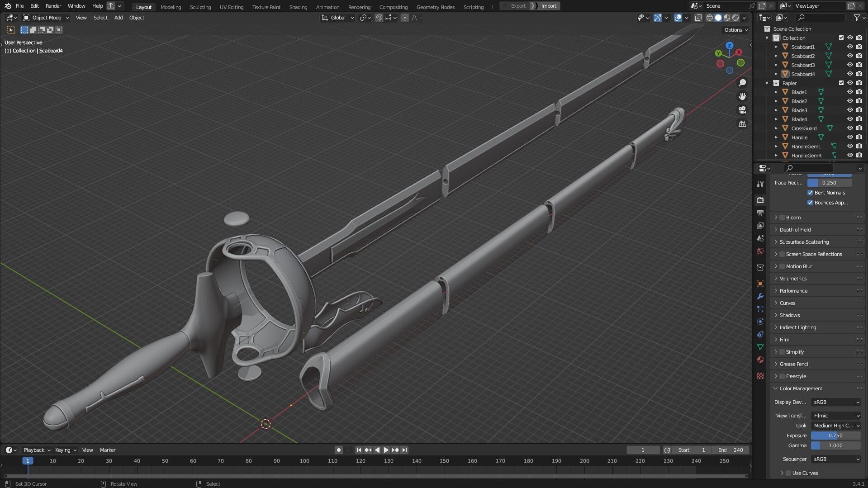868x488 pixels.
Task: Expand the Scabbard4 tree item arrow
Action: click(776, 74)
